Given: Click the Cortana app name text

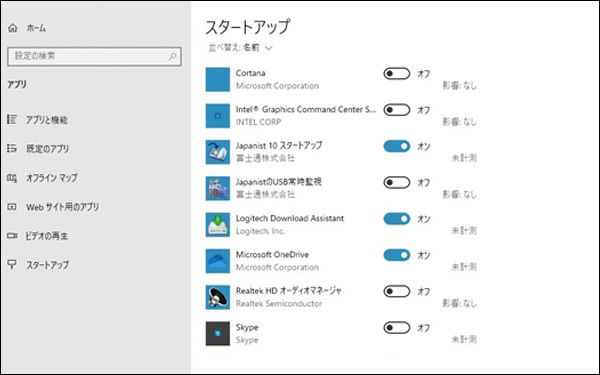Looking at the screenshot, I should [x=251, y=73].
